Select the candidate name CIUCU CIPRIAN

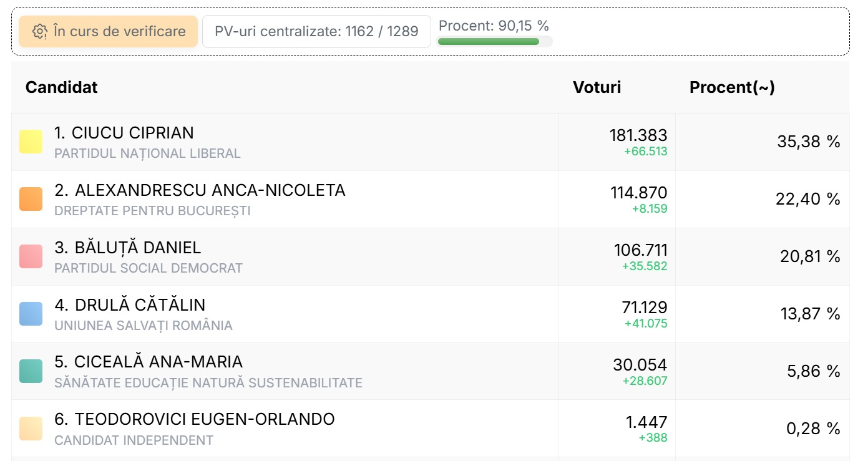click(x=124, y=133)
